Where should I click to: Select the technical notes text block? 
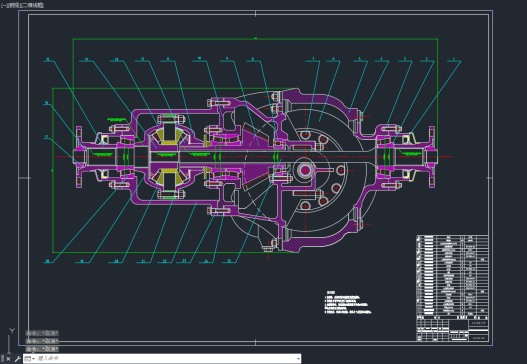(348, 302)
